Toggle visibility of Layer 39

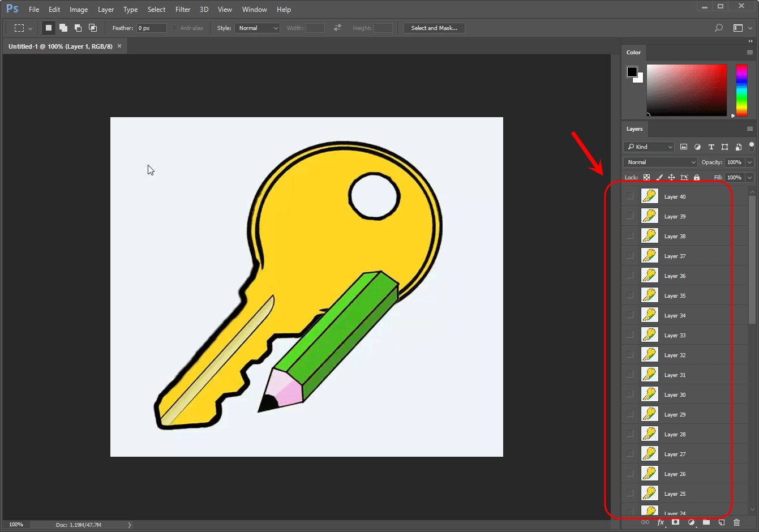(630, 216)
